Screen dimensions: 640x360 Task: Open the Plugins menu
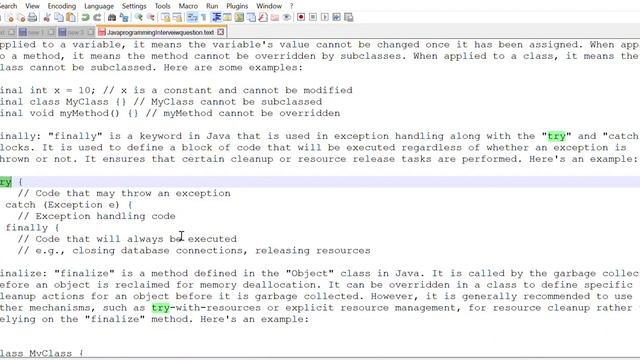click(x=237, y=6)
